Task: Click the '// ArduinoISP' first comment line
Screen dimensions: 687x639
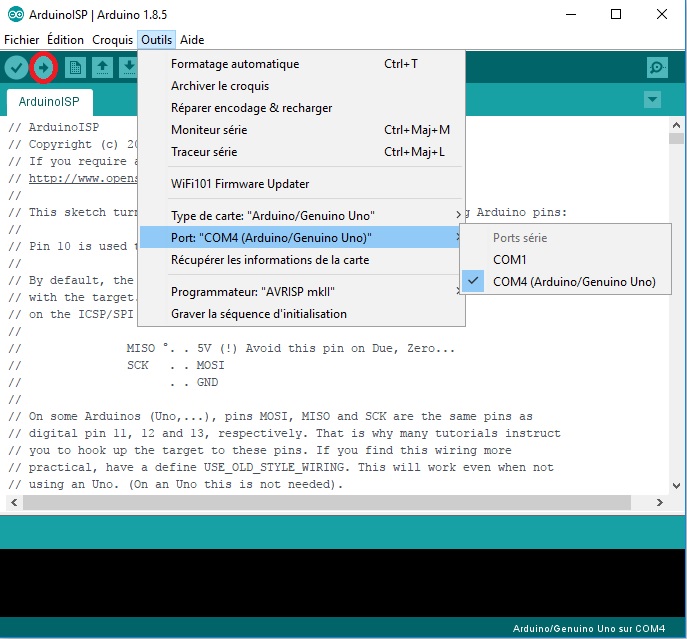Action: (x=53, y=127)
